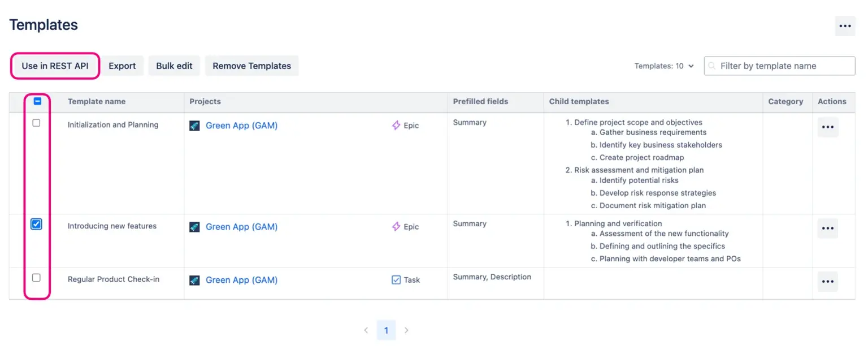The image size is (868, 358).
Task: Expand the Templates: 10 page size dropdown
Action: [664, 66]
